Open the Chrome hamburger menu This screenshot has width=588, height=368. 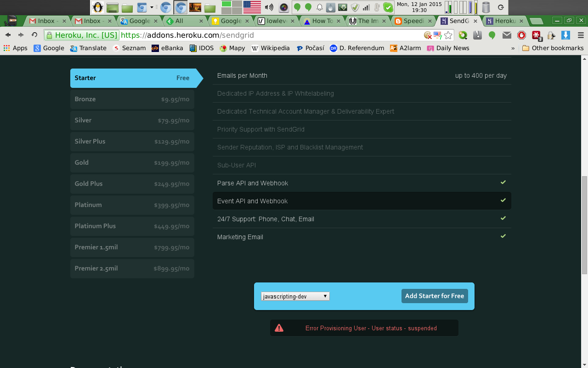click(581, 35)
